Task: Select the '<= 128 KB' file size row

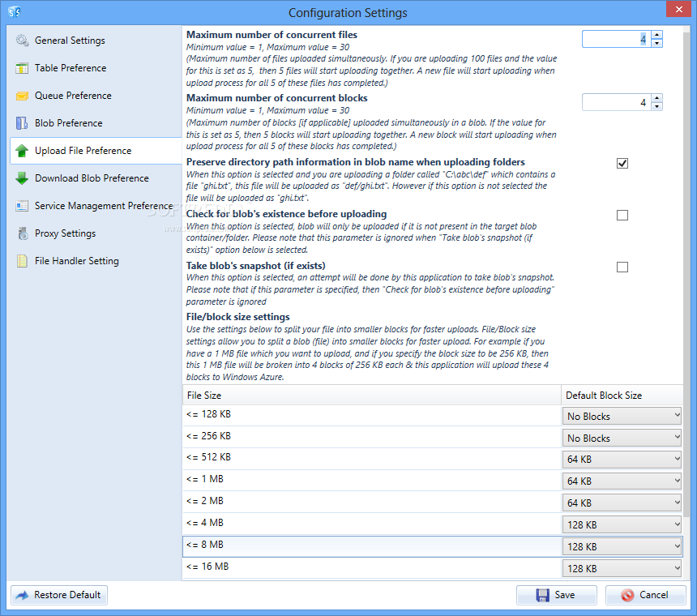Action: 372,416
